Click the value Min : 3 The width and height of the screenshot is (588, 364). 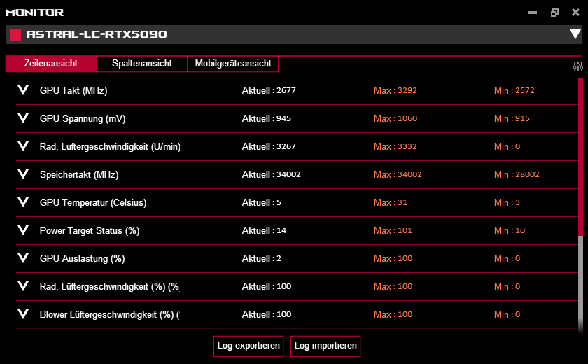tap(507, 203)
